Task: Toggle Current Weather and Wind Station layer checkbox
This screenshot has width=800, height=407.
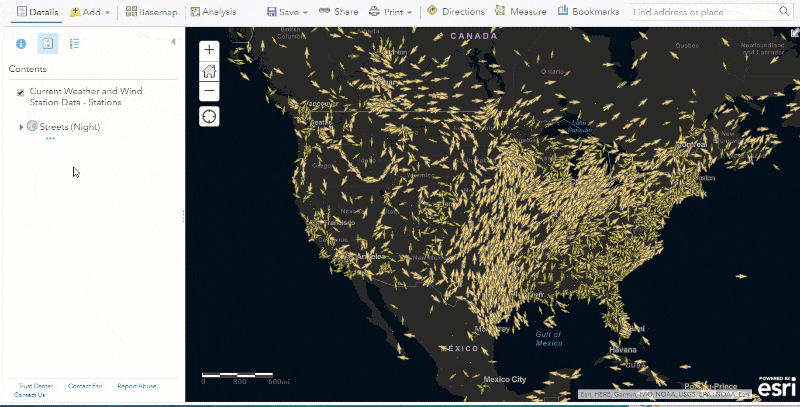Action: click(20, 93)
